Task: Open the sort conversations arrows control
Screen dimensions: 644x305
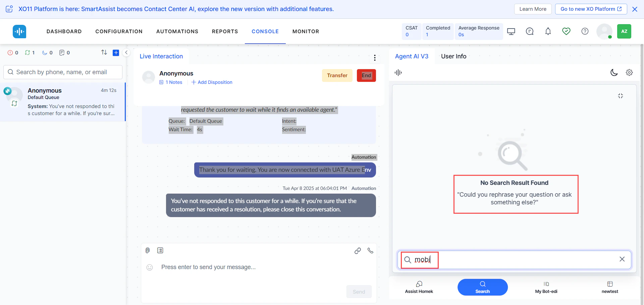Action: tap(104, 52)
